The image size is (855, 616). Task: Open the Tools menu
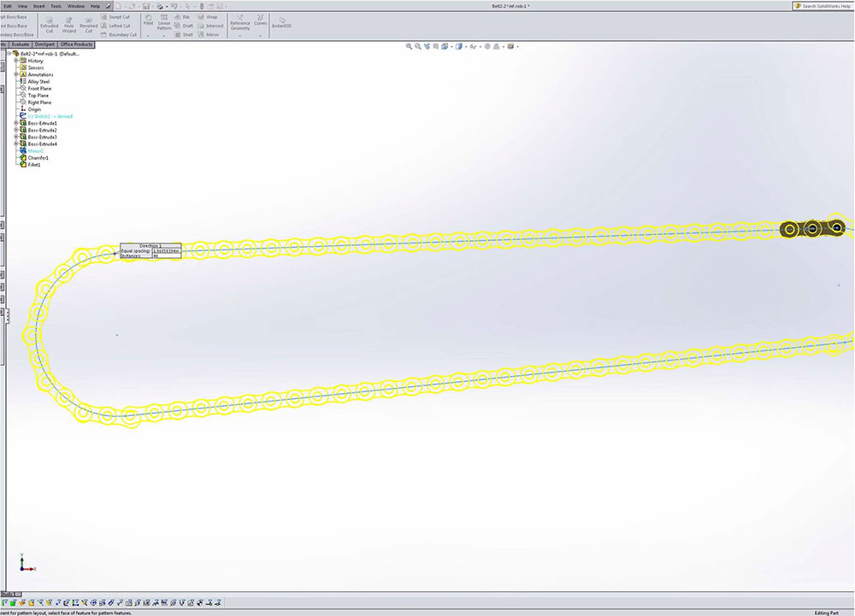[56, 5]
